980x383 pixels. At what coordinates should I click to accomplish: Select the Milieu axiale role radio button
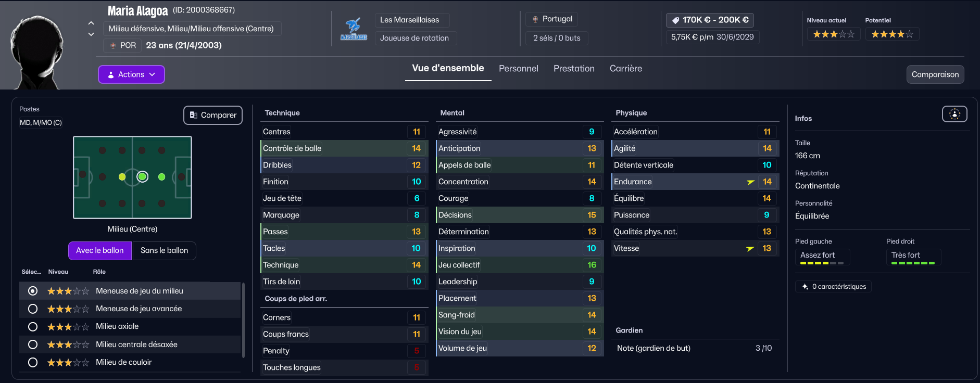33,327
